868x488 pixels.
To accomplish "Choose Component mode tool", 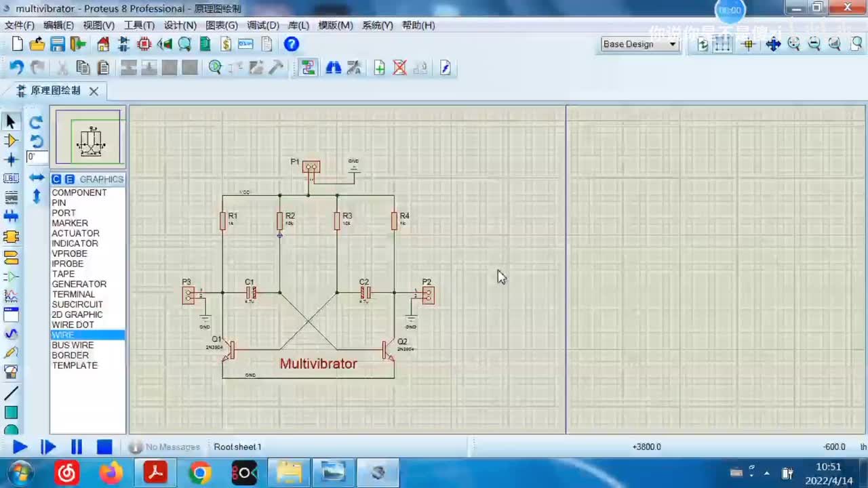I will coord(11,141).
